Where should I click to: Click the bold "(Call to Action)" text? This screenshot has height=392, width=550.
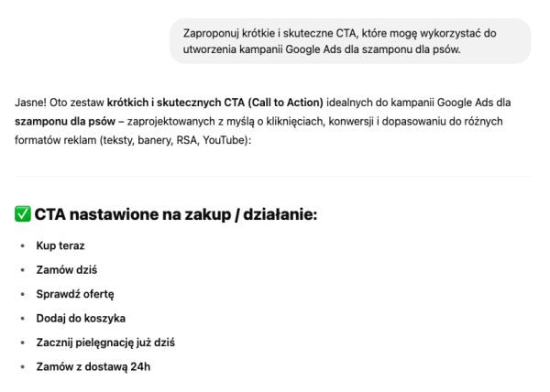(285, 103)
